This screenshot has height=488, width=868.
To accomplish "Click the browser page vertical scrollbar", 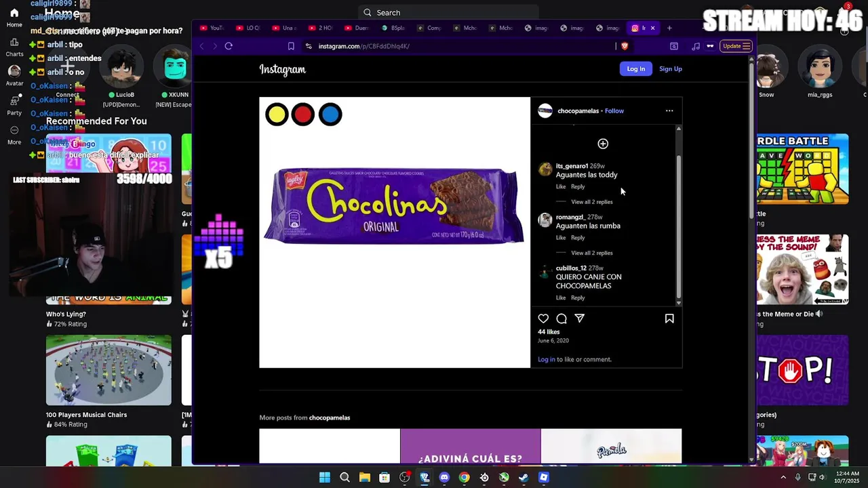I will (x=751, y=142).
